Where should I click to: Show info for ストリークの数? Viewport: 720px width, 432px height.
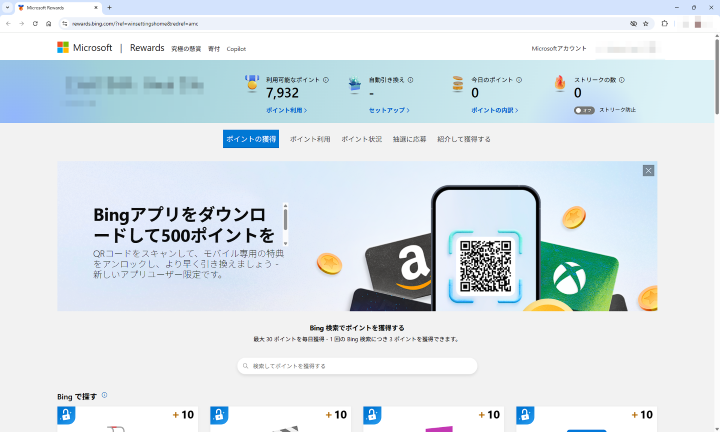(x=622, y=80)
